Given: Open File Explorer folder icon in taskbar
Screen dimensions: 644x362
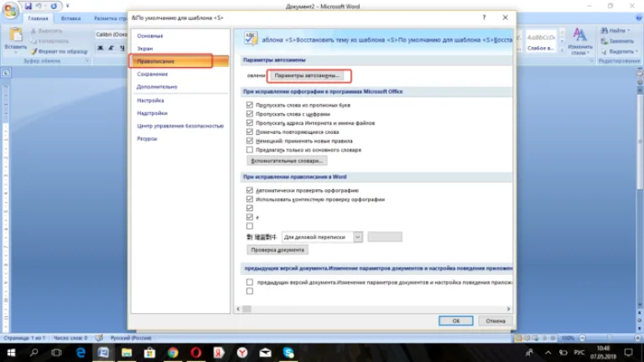Looking at the screenshot, I should (x=127, y=353).
